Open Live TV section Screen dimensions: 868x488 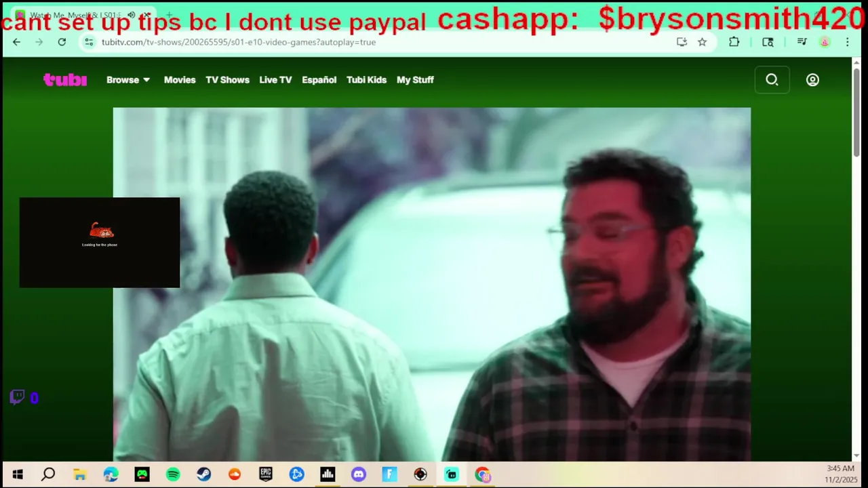tap(275, 80)
